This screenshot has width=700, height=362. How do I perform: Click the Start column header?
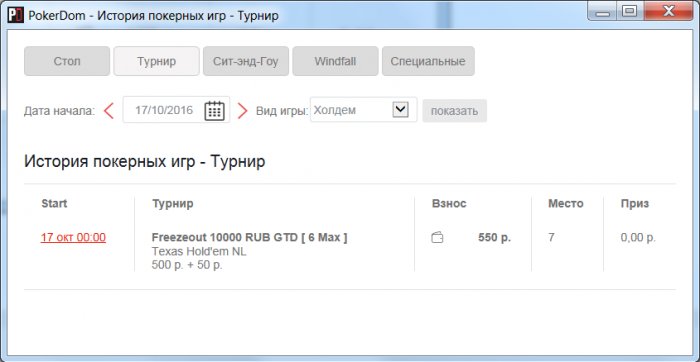pos(54,204)
